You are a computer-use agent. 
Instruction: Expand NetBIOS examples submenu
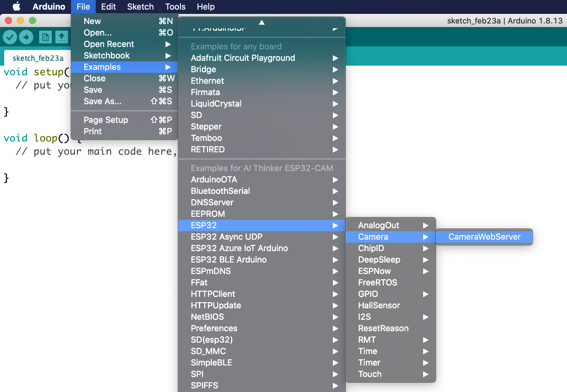click(262, 317)
